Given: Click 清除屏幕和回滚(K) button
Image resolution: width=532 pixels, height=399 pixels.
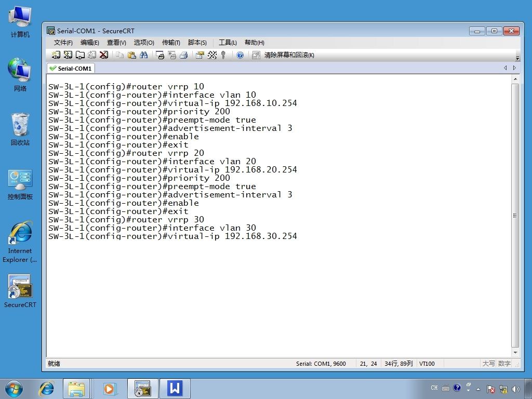Looking at the screenshot, I should click(x=289, y=55).
